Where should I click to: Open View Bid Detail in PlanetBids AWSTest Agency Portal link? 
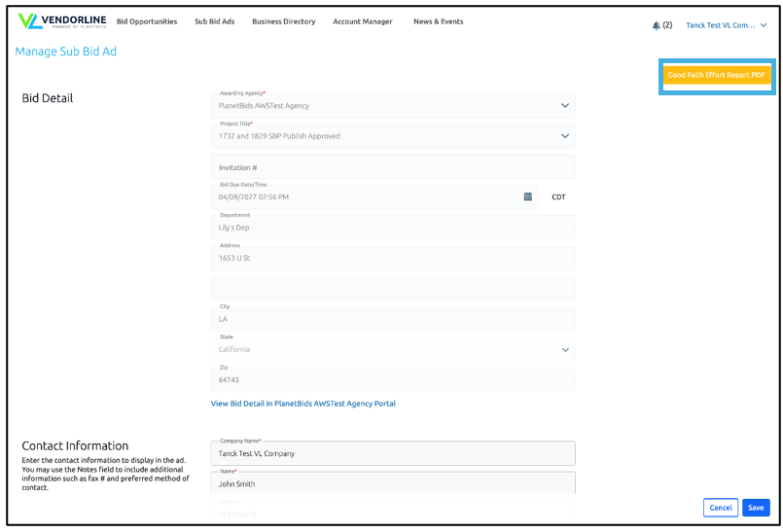click(x=303, y=403)
